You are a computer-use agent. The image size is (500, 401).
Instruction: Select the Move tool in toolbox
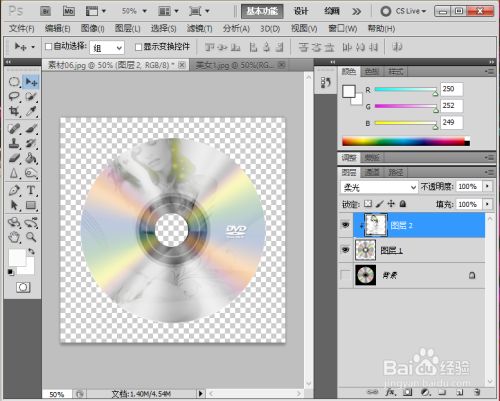coord(31,82)
